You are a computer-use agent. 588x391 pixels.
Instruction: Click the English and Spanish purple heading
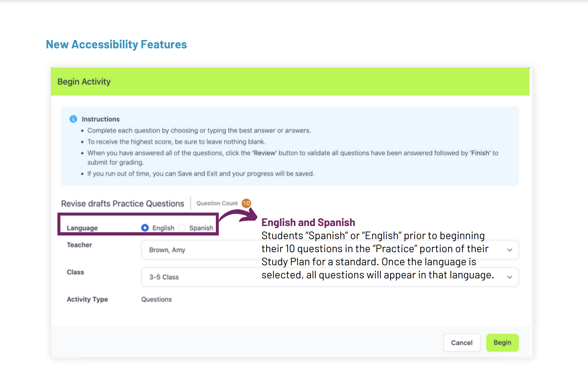click(308, 222)
